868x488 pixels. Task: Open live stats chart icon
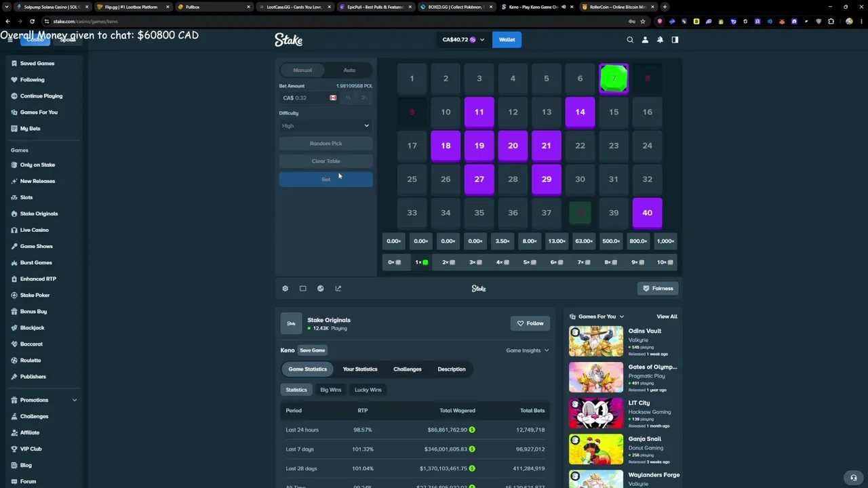click(x=321, y=289)
